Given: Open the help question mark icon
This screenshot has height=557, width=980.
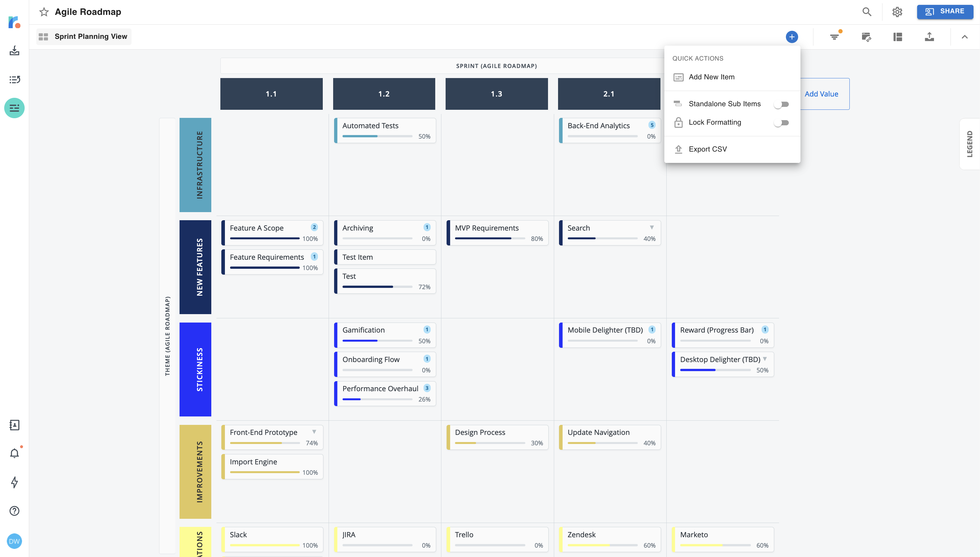Looking at the screenshot, I should 14,511.
